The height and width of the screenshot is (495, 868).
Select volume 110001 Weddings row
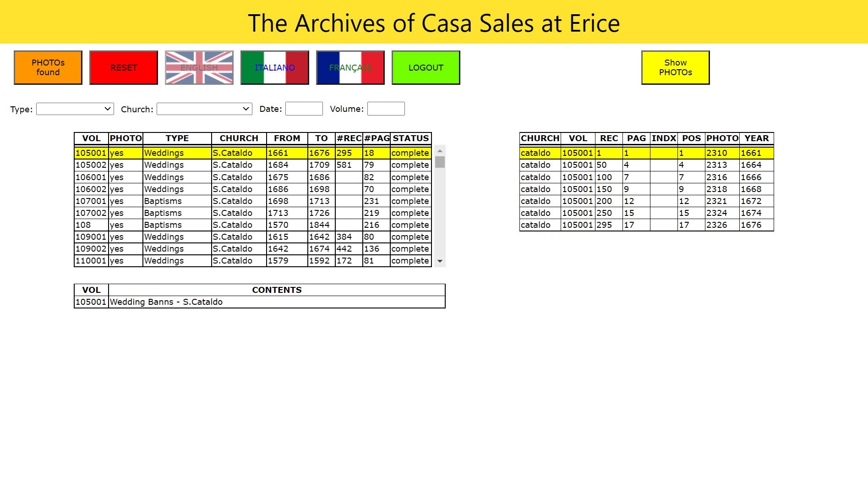(252, 260)
